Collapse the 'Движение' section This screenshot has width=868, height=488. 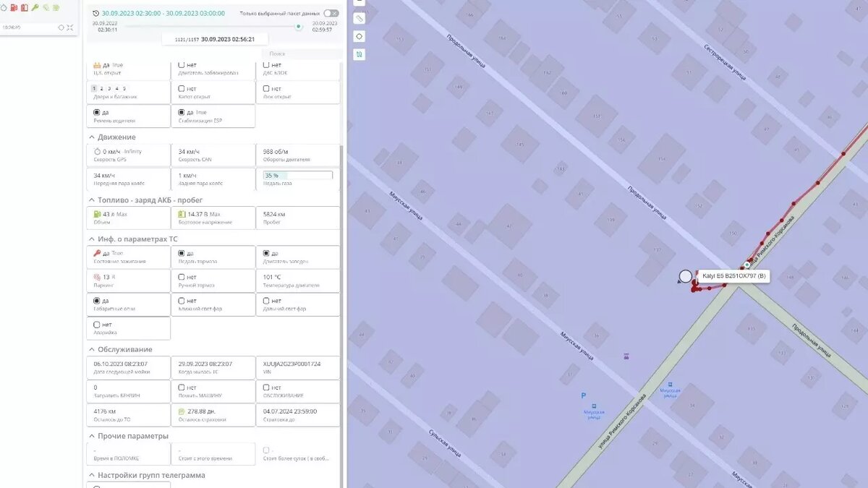point(92,137)
